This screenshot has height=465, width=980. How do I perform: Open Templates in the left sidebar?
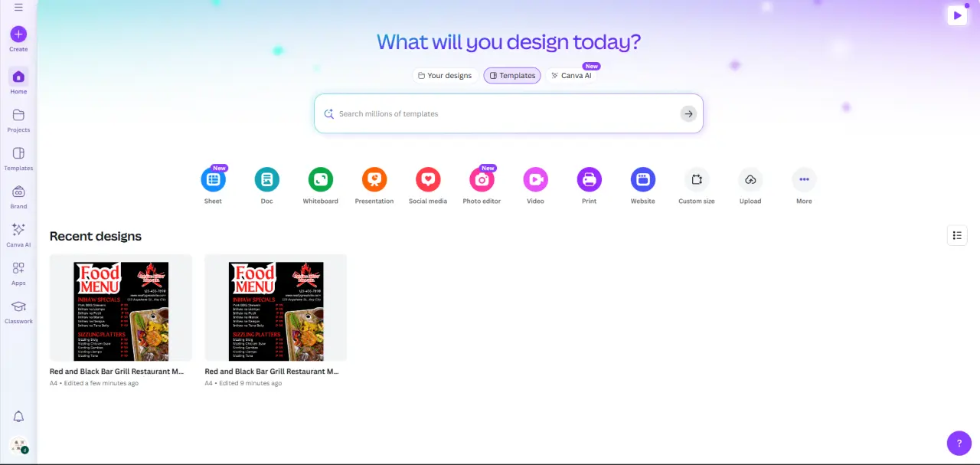coord(18,159)
